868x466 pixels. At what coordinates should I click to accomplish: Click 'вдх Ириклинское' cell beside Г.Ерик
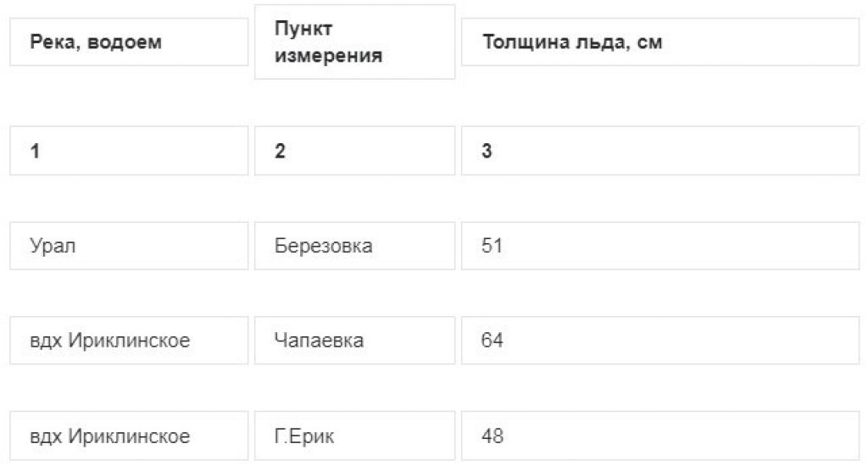[x=129, y=435]
